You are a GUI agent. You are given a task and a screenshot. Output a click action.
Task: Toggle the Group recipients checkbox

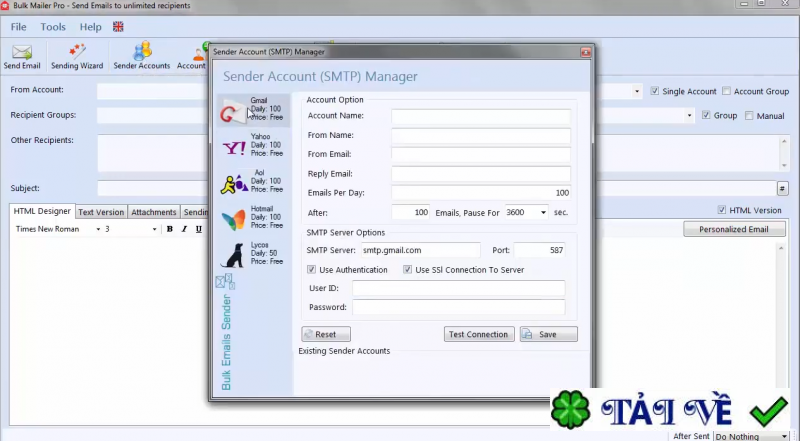pyautogui.click(x=706, y=115)
